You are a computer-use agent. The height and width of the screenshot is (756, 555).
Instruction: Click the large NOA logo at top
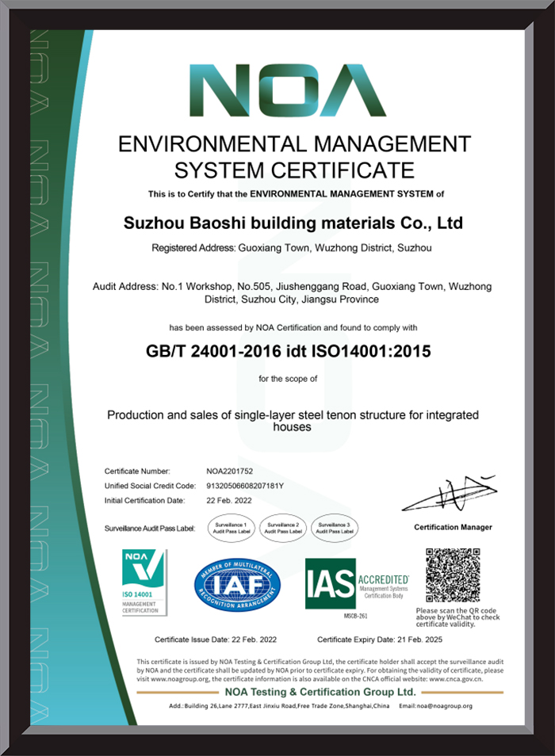[287, 91]
